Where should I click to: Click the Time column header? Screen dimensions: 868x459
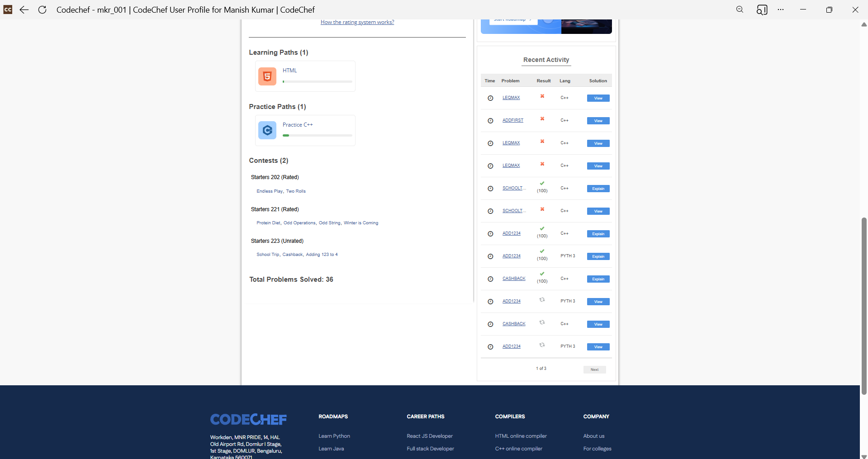pos(490,81)
